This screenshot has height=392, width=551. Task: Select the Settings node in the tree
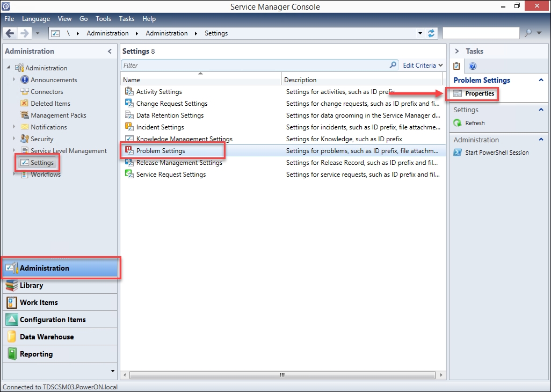(38, 163)
